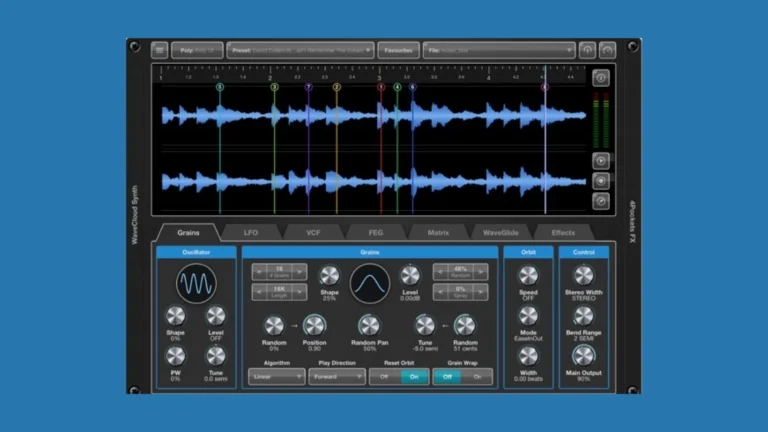Click the Orbit Mode knob
Image resolution: width=768 pixels, height=432 pixels.
point(528,316)
